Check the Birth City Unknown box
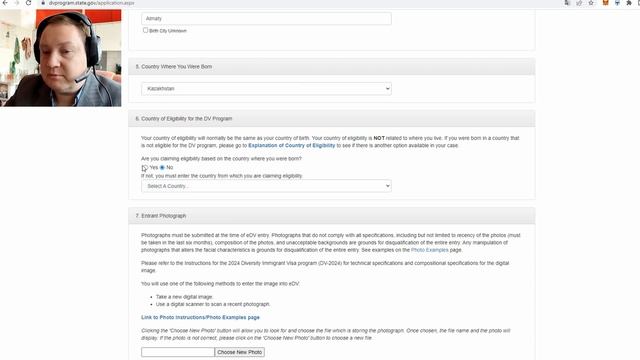640x360 pixels. pos(145,30)
